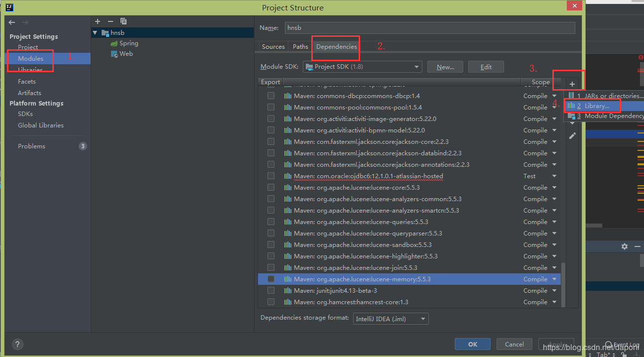Add dependency with the plus button

pyautogui.click(x=572, y=84)
